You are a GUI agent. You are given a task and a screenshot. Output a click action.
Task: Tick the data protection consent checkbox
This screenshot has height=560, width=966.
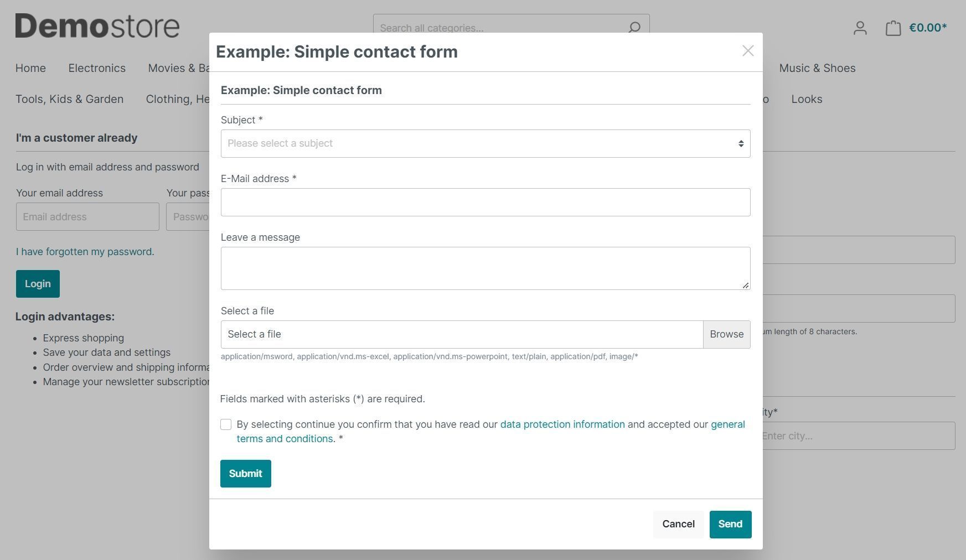pyautogui.click(x=226, y=424)
